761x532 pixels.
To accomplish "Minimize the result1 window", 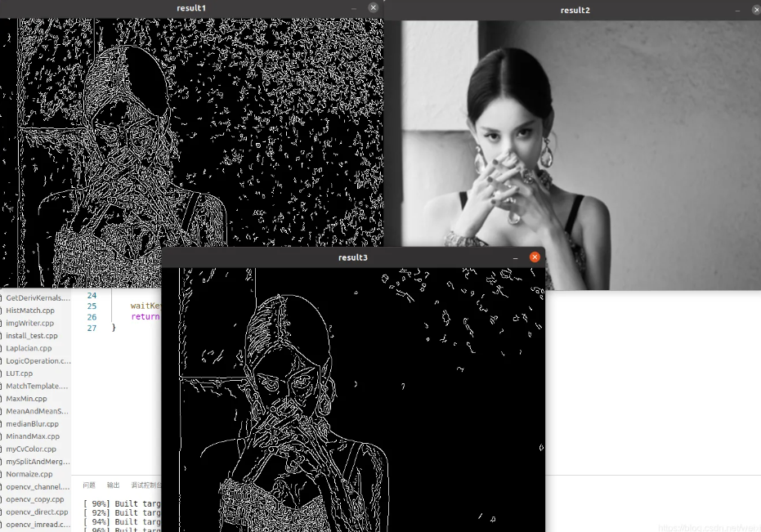I will pyautogui.click(x=354, y=8).
